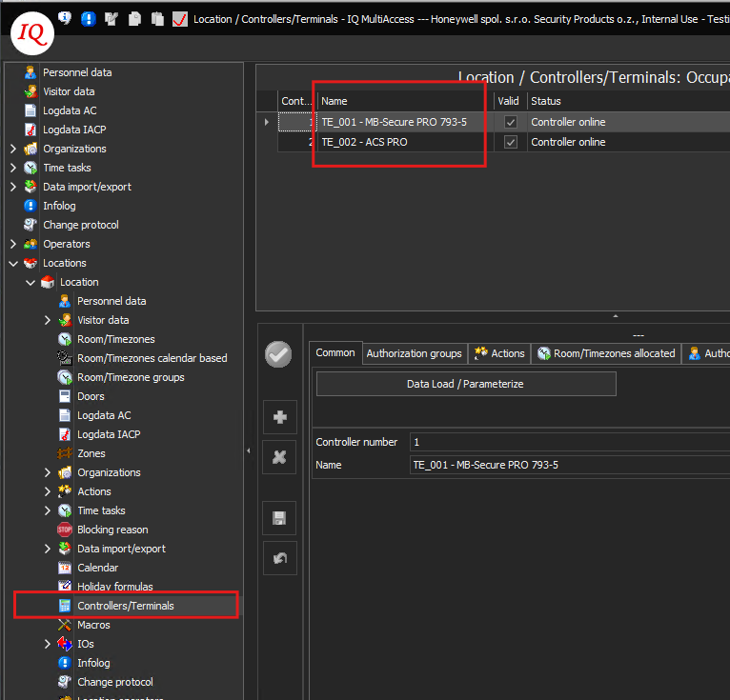Click Controller number input field
The width and height of the screenshot is (730, 700).
coord(570,442)
